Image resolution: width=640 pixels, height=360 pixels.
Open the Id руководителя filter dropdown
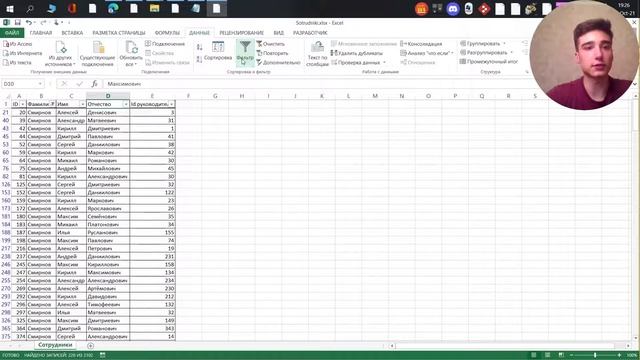point(171,104)
